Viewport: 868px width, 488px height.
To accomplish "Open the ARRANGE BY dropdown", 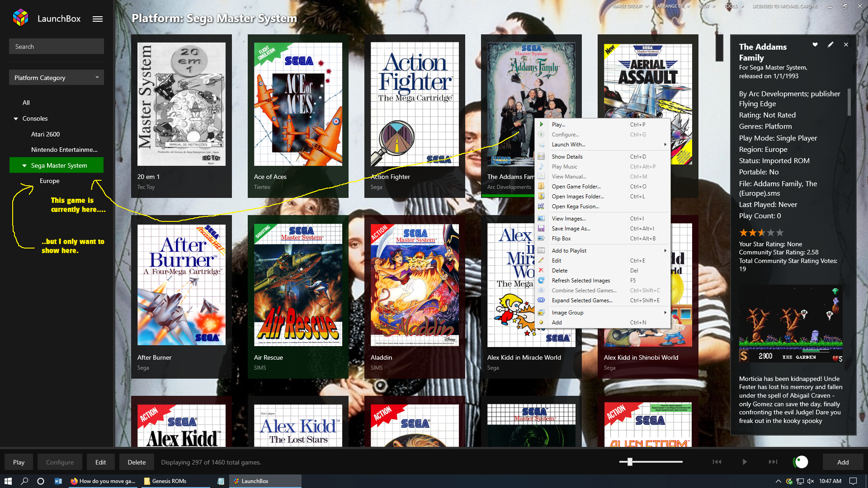I will pos(673,6).
